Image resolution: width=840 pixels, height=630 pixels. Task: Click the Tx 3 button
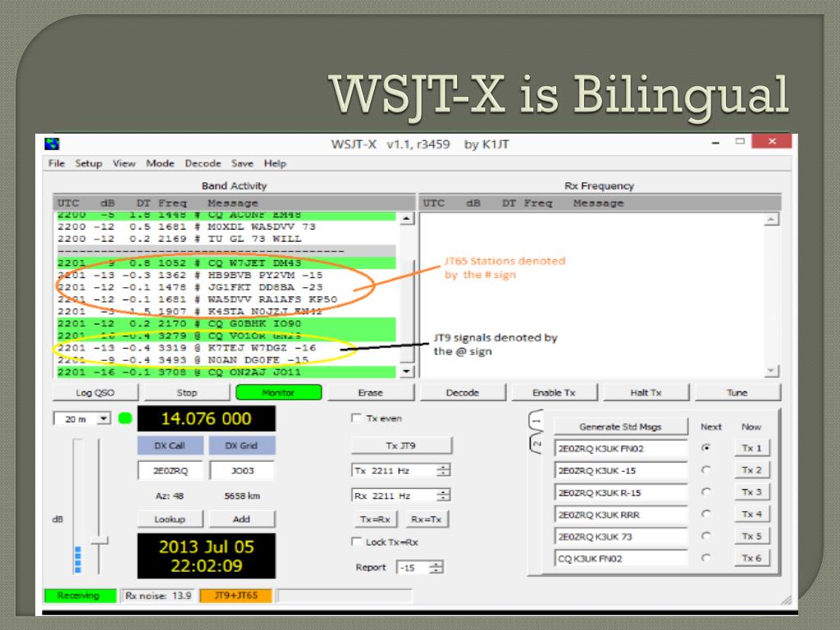tap(751, 492)
